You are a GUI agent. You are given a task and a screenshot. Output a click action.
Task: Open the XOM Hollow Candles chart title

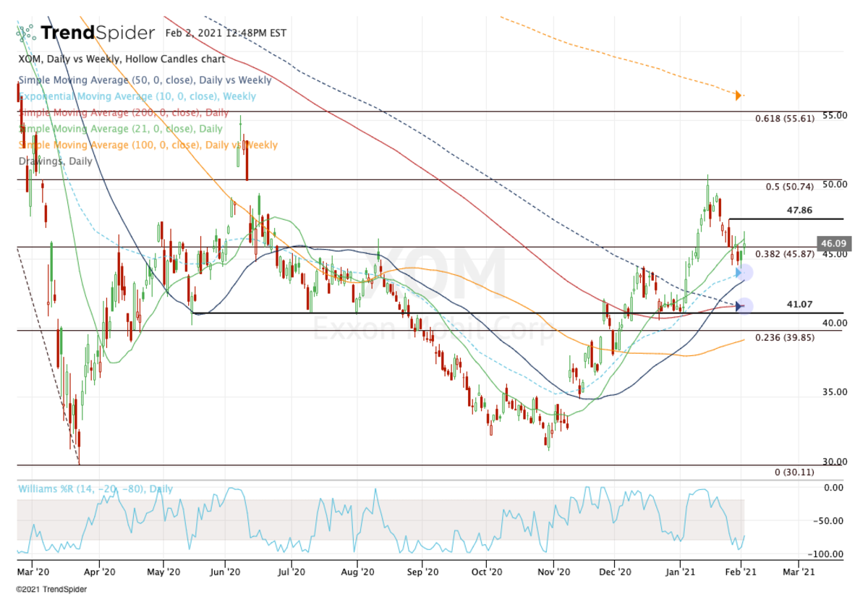(121, 59)
